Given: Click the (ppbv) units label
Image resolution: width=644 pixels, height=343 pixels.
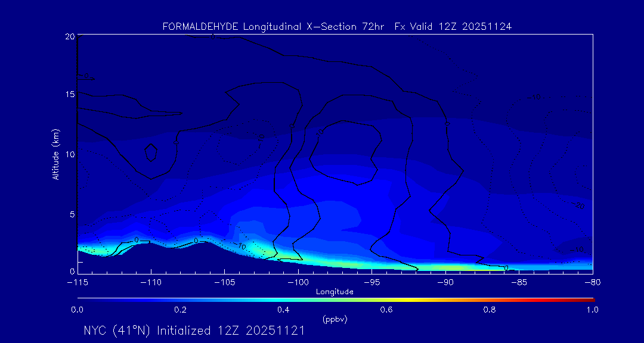Looking at the screenshot, I should pos(335,319).
